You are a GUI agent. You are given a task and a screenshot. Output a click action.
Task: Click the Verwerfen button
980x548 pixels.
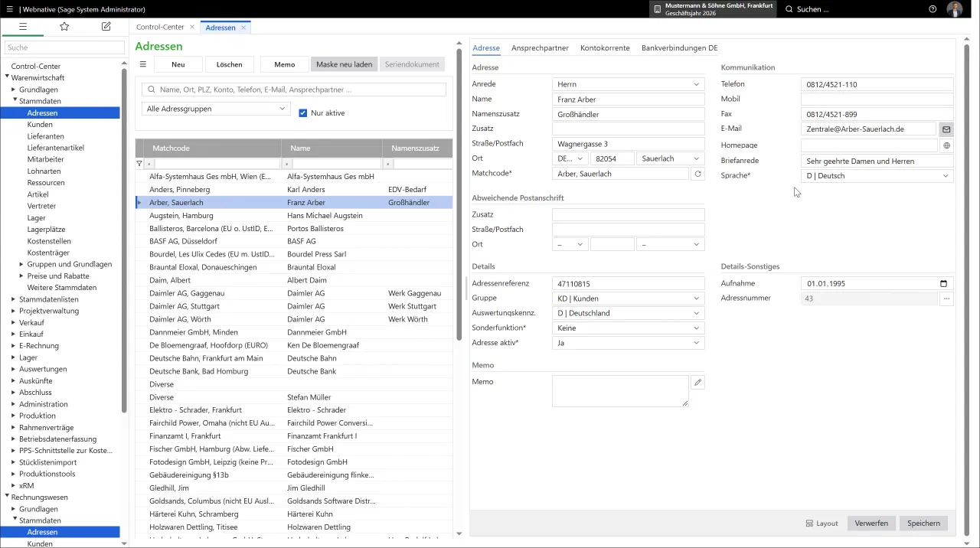[871, 524]
